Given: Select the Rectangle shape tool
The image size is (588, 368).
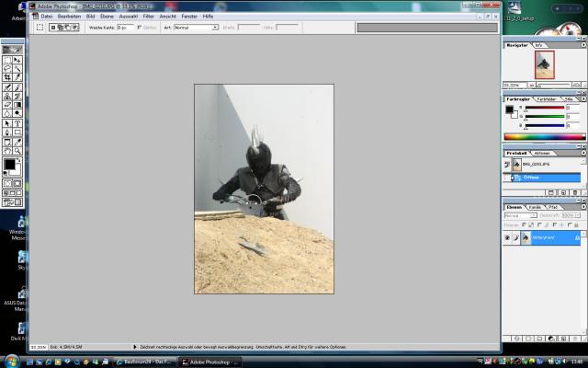Looking at the screenshot, I should (x=17, y=132).
